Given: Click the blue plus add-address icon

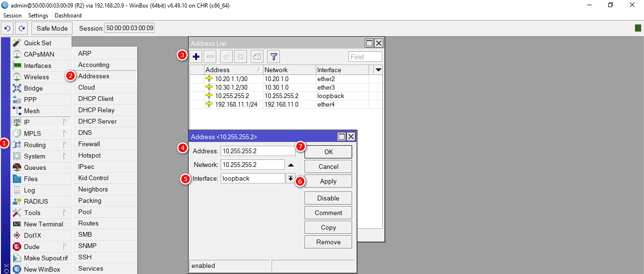Looking at the screenshot, I should [x=196, y=57].
